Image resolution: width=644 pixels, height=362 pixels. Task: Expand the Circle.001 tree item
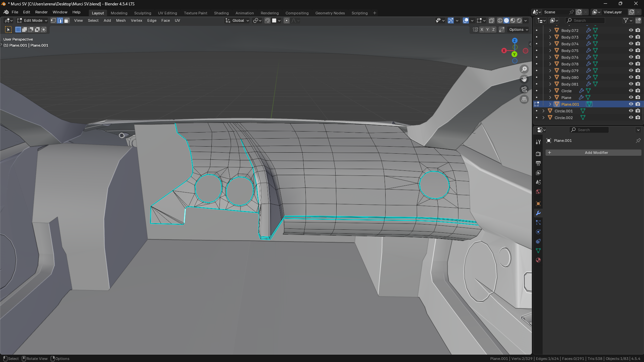[x=543, y=111]
